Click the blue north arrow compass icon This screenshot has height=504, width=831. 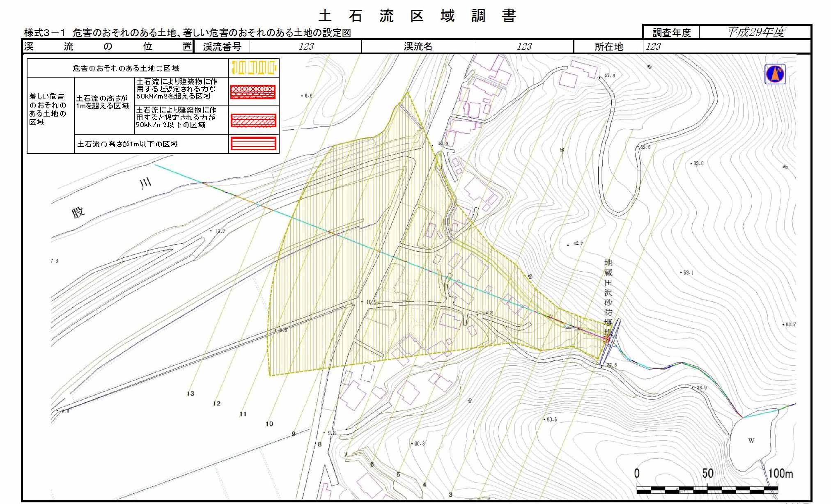tap(775, 74)
